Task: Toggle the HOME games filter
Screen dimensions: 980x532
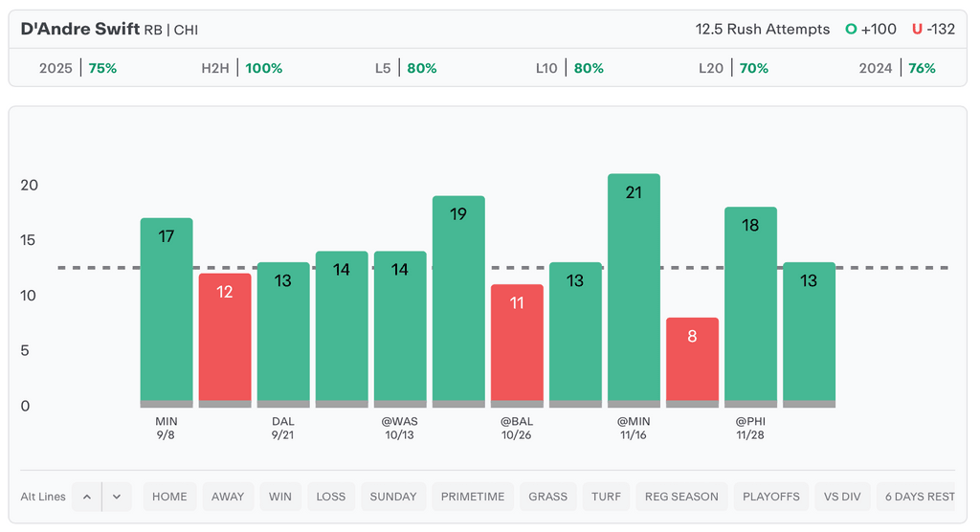Action: pyautogui.click(x=169, y=497)
